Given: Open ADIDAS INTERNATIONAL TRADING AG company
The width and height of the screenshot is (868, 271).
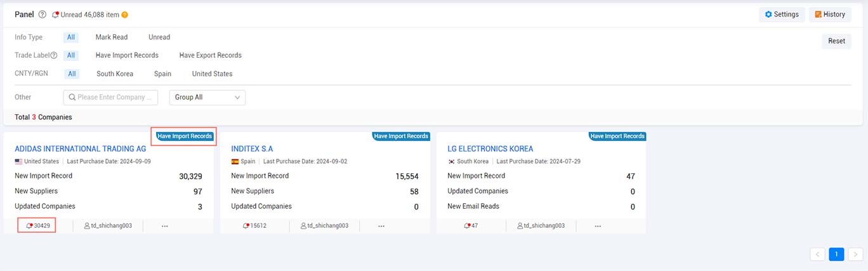Looking at the screenshot, I should pyautogui.click(x=80, y=149).
